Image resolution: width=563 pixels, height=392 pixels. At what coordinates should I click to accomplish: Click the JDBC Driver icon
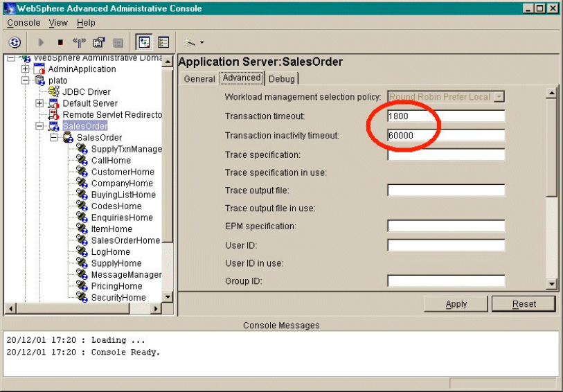click(53, 91)
